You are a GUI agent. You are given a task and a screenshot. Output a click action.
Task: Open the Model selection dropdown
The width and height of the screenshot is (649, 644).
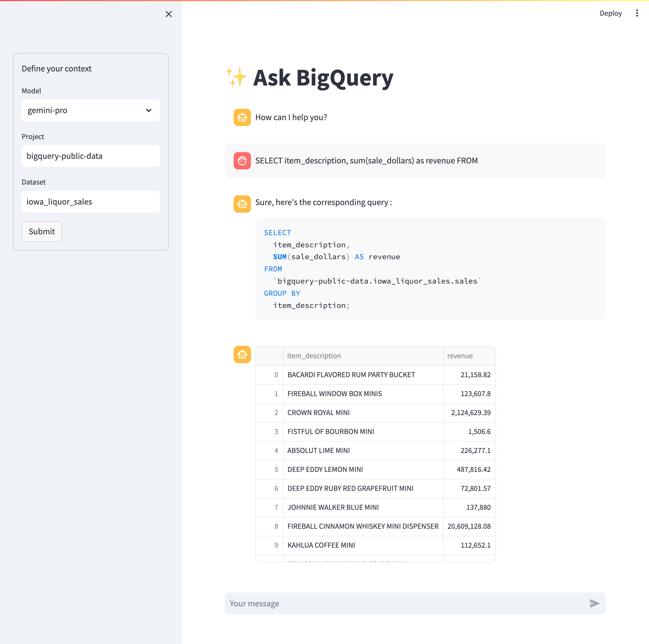pos(90,110)
